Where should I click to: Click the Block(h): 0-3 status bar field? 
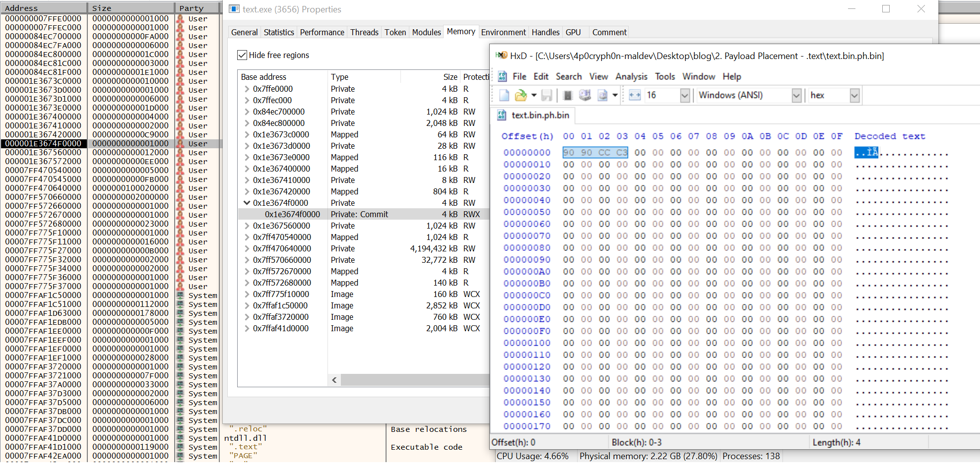pos(709,442)
